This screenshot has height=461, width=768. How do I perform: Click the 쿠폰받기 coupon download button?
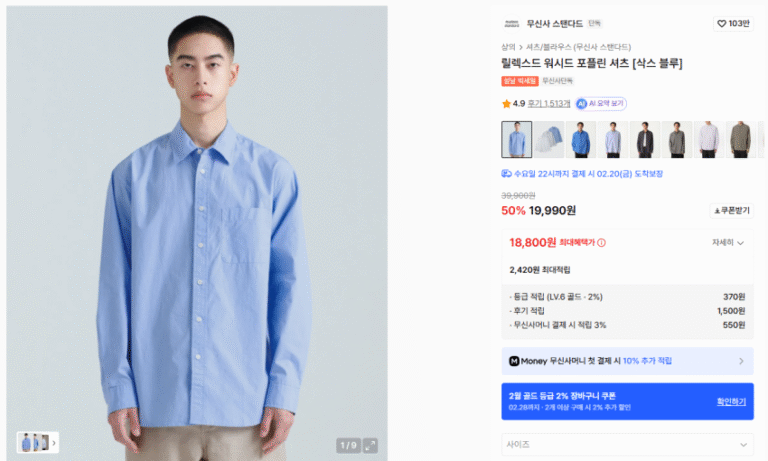[732, 211]
